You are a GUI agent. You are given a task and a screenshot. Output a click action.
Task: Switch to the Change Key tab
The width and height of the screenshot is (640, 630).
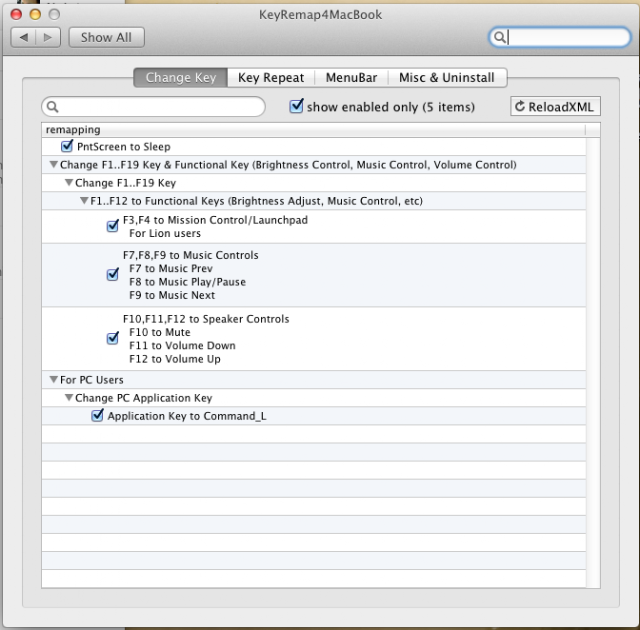click(x=181, y=78)
